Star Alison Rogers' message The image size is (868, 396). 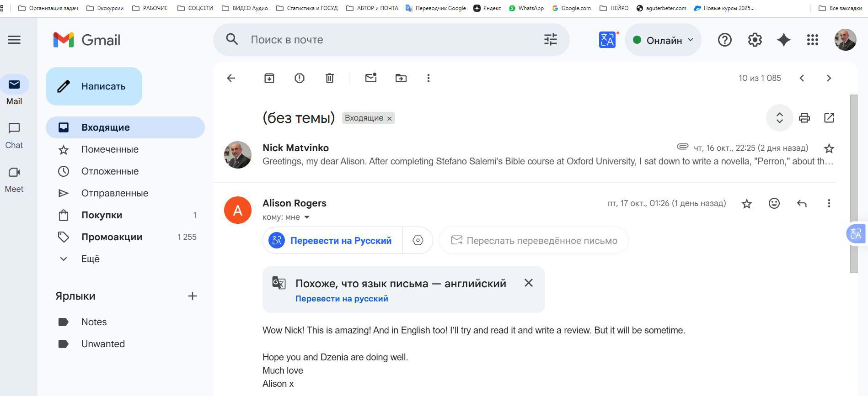747,204
